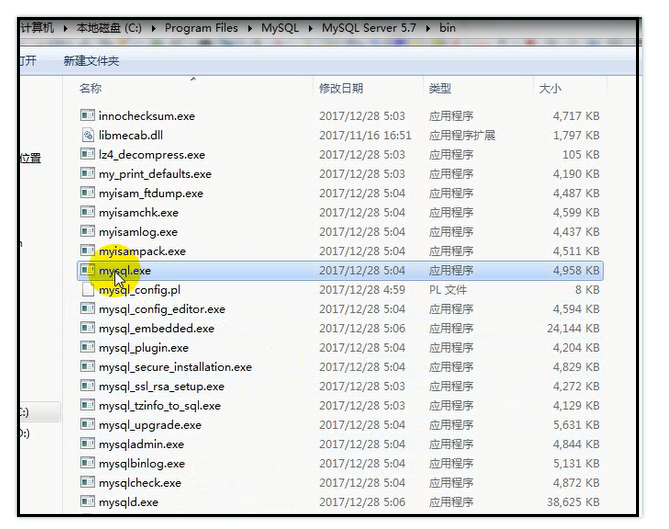The image size is (669, 529).
Task: Click the mysqlcheck.exe file icon
Action: tap(87, 482)
